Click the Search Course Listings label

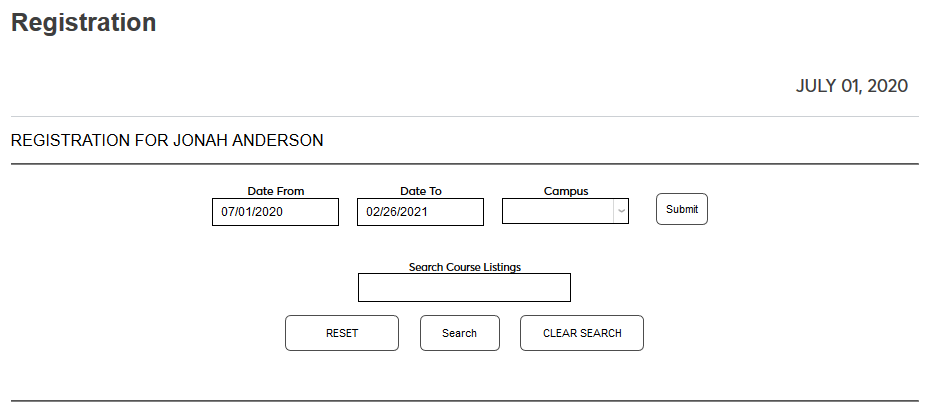(x=465, y=267)
